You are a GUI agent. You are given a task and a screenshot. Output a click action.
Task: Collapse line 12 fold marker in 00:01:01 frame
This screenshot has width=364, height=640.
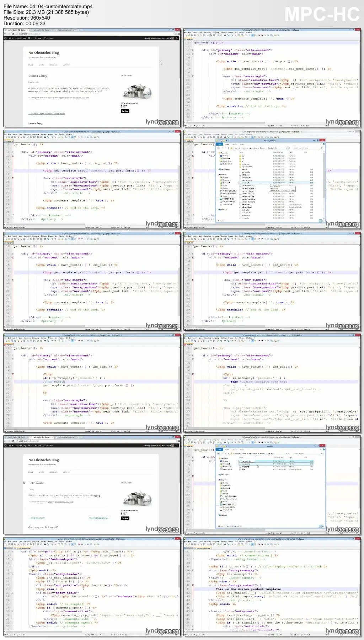193,50
